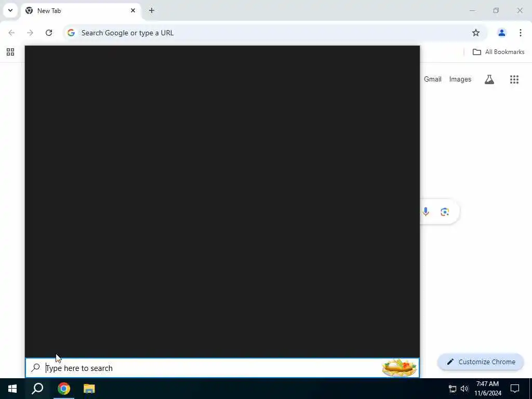The height and width of the screenshot is (399, 532).
Task: Close the New Tab tab
Action: tap(133, 10)
